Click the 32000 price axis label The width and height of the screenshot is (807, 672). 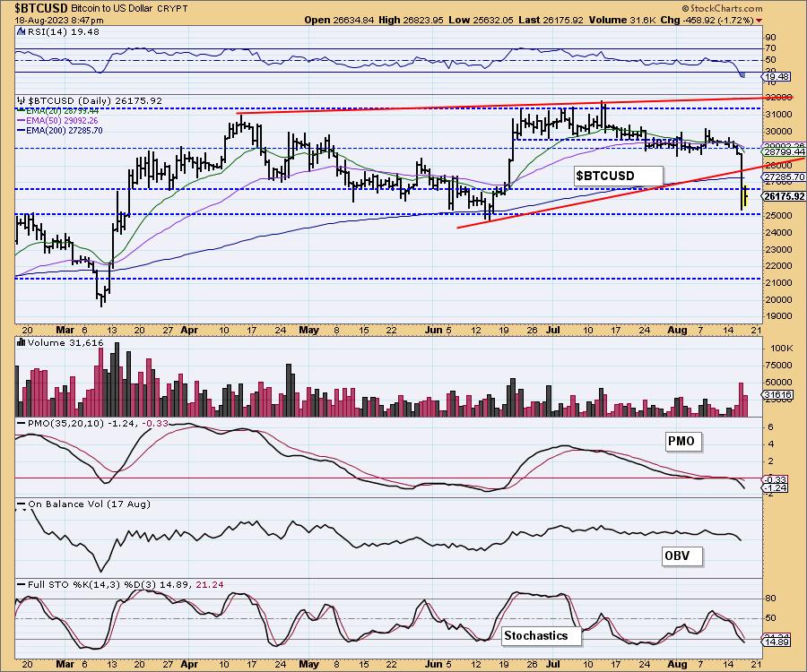(x=779, y=97)
